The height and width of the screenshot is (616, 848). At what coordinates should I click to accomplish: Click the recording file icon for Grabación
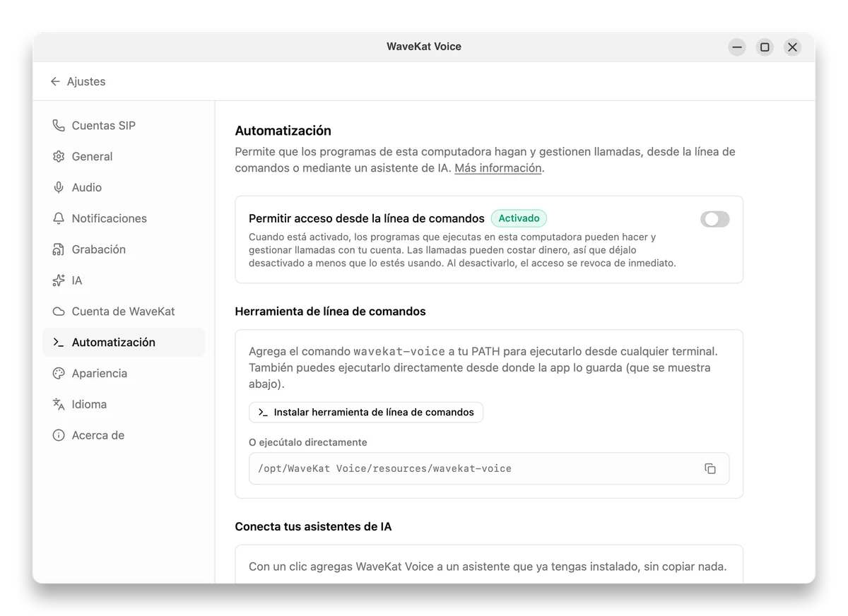pos(59,250)
